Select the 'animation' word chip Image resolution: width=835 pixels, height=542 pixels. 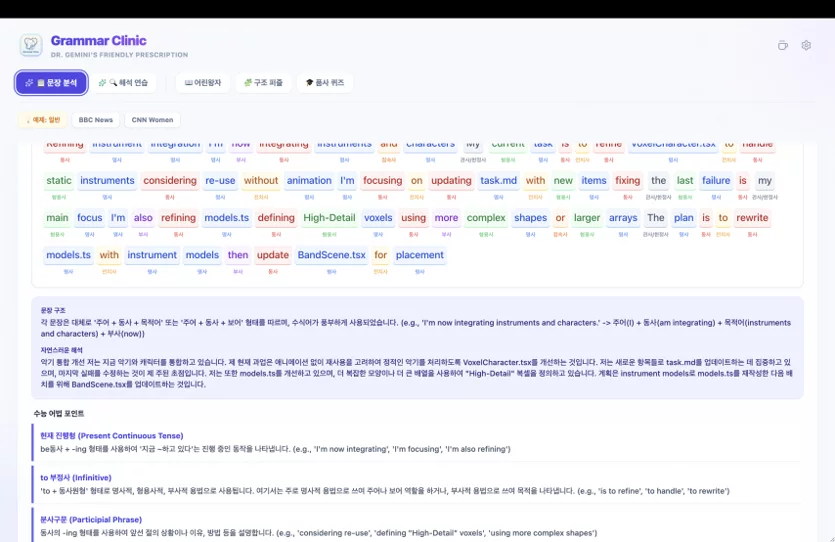click(x=309, y=180)
